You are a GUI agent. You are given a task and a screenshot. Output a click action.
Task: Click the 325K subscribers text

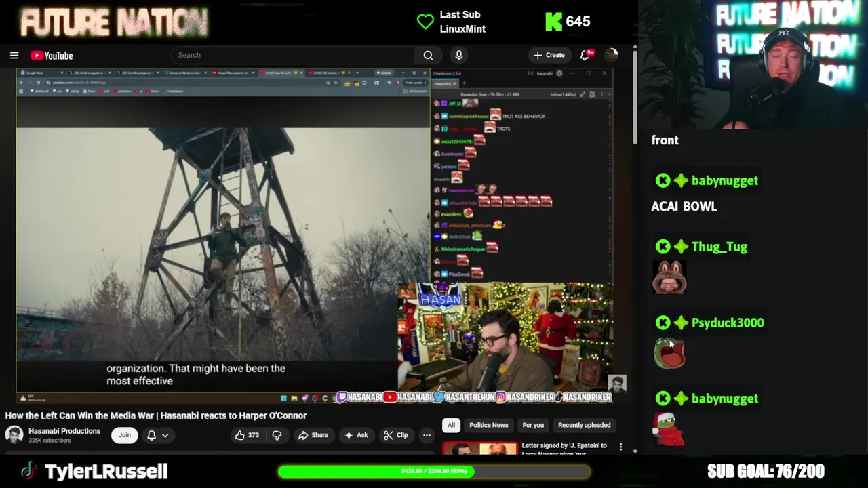click(50, 441)
